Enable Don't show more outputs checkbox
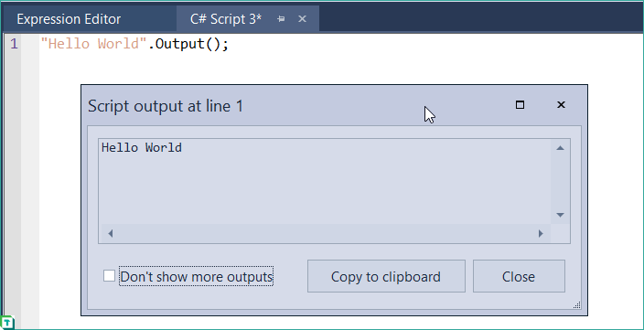Image resolution: width=644 pixels, height=330 pixels. tap(109, 276)
